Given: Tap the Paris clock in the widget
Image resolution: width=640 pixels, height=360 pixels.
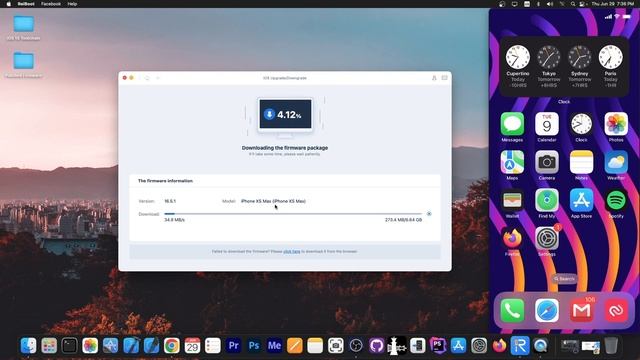Looking at the screenshot, I should [611, 57].
